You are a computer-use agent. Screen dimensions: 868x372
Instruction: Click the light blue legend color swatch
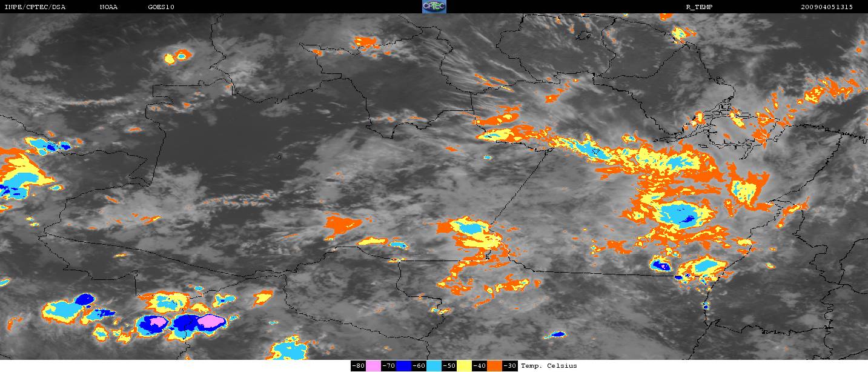click(434, 366)
